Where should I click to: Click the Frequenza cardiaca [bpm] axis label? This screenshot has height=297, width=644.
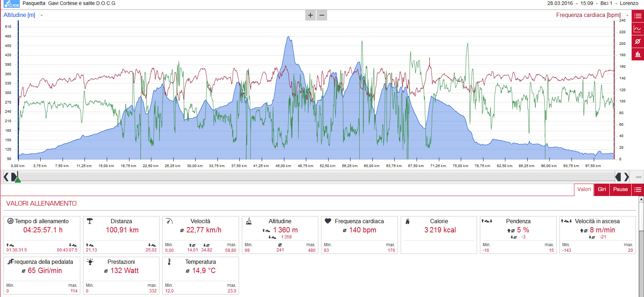[588, 15]
